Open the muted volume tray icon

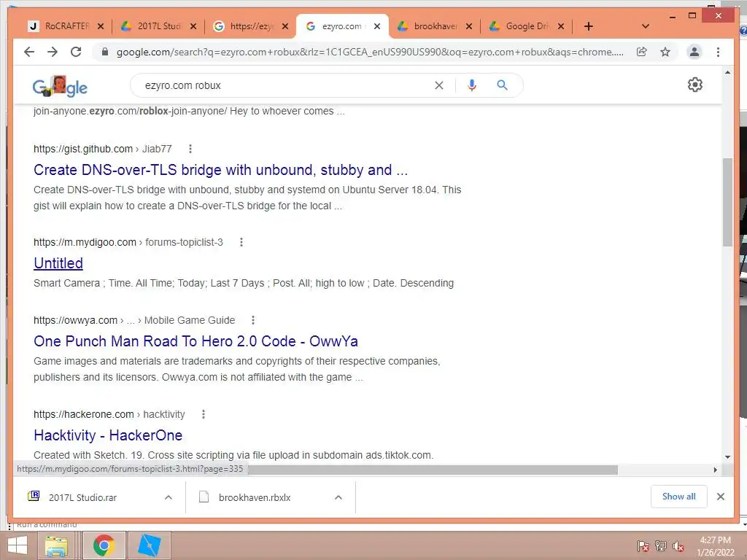pyautogui.click(x=678, y=545)
